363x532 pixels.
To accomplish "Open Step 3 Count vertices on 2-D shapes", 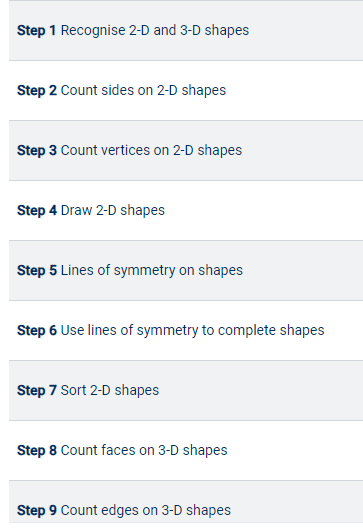I will pos(186,151).
